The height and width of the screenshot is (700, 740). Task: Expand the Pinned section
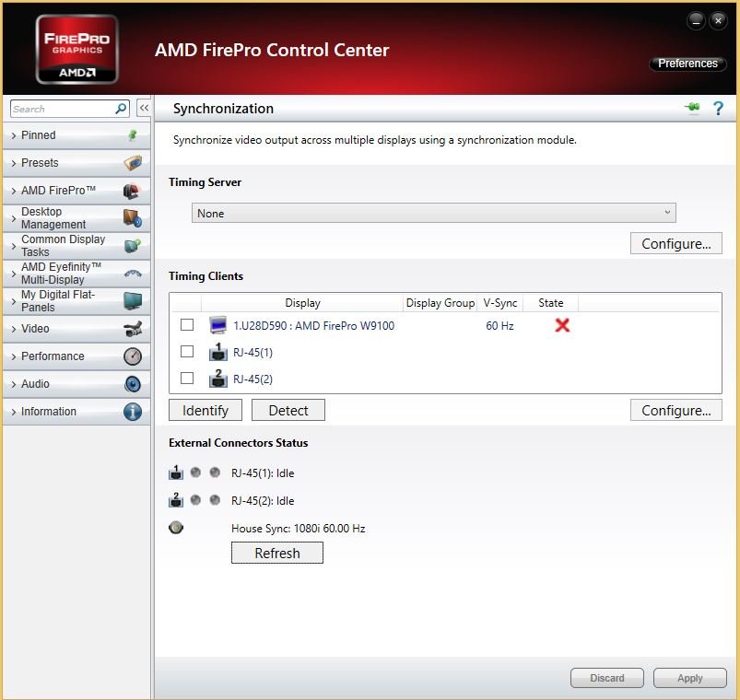pyautogui.click(x=76, y=135)
